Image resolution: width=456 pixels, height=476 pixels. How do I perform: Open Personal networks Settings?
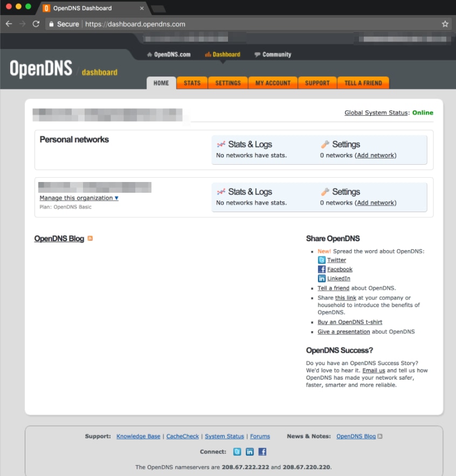coord(346,144)
